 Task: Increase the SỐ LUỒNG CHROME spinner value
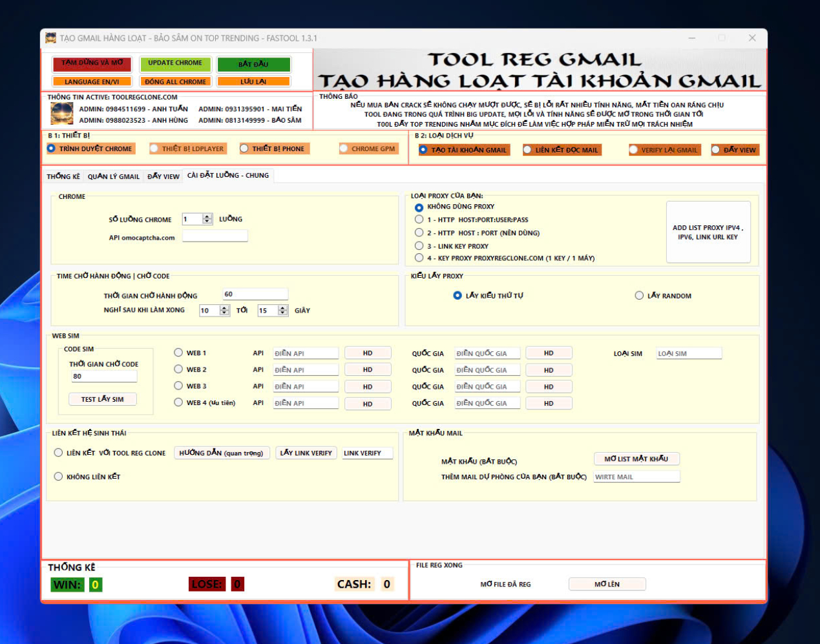(x=207, y=216)
